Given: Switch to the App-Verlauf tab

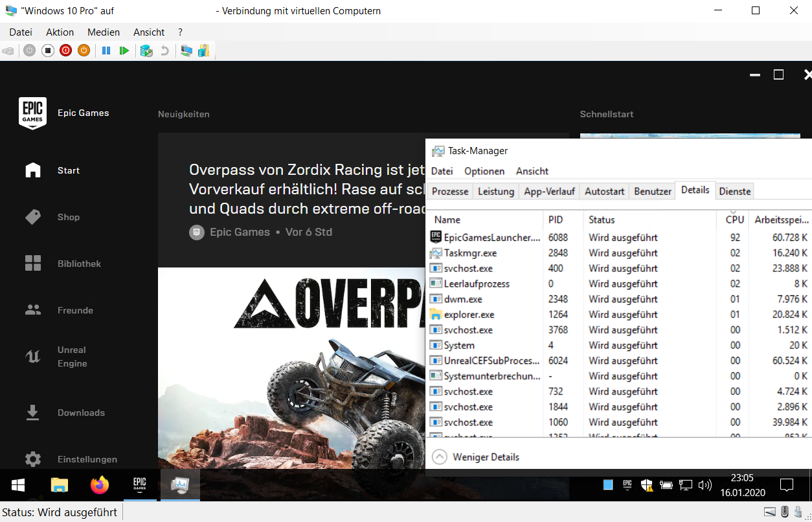Looking at the screenshot, I should click(550, 191).
